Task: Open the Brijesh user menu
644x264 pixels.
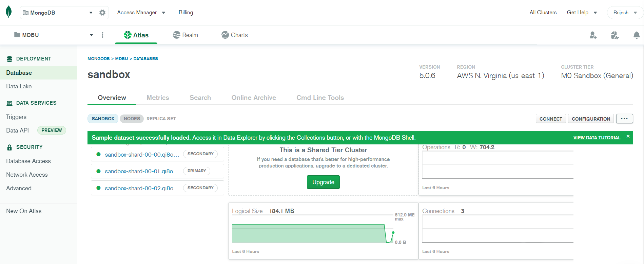Action: click(x=625, y=13)
